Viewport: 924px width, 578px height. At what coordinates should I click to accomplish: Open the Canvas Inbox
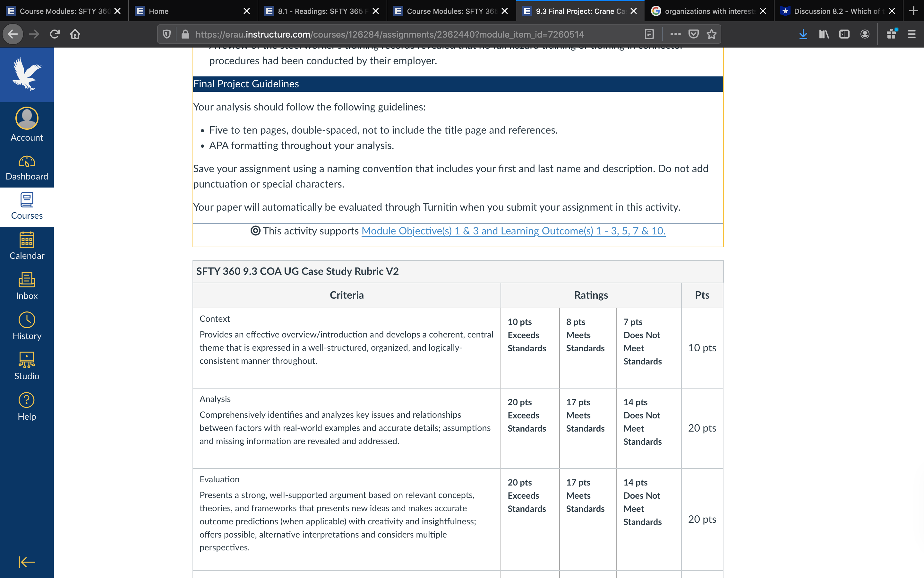pos(27,286)
